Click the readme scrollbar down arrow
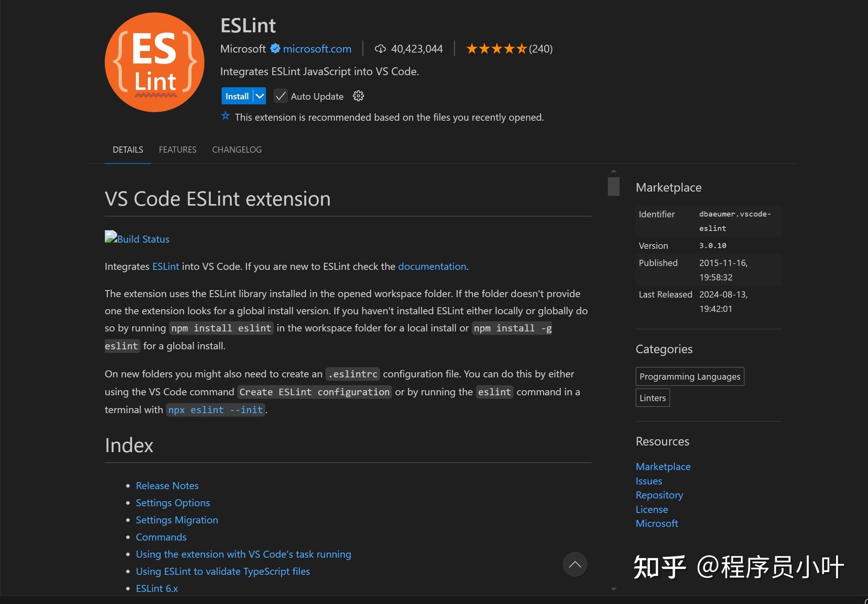Viewport: 868px width, 604px height. pos(614,589)
